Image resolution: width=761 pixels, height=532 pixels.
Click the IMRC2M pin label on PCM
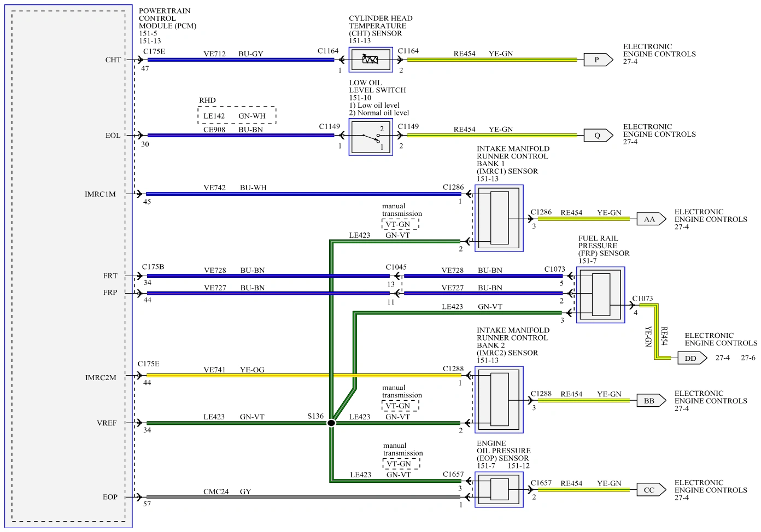101,377
